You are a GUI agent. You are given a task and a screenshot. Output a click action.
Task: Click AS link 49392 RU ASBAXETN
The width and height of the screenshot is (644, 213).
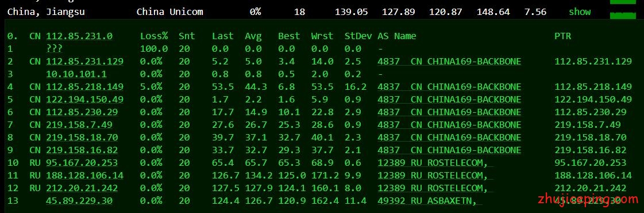point(430,201)
